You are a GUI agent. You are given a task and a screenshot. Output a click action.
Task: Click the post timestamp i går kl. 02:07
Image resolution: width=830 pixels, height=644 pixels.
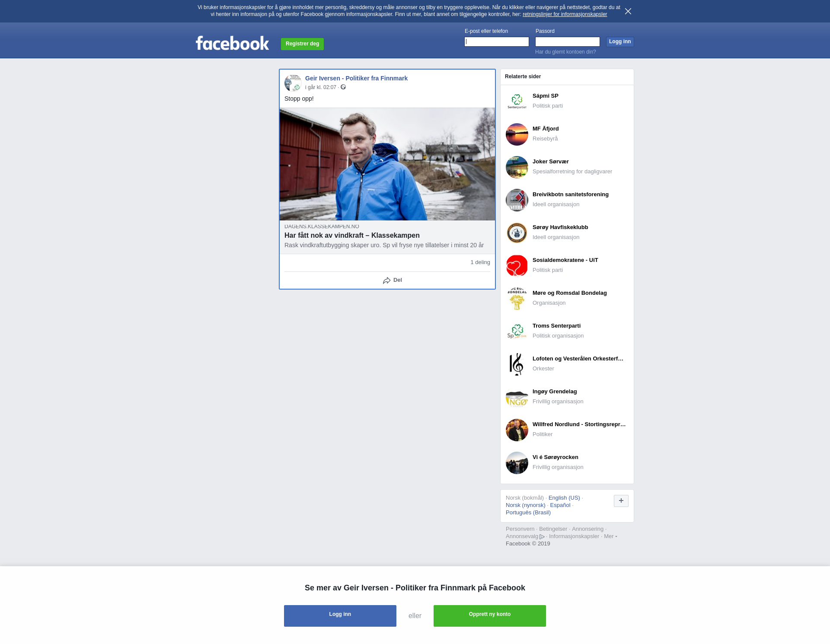[321, 87]
